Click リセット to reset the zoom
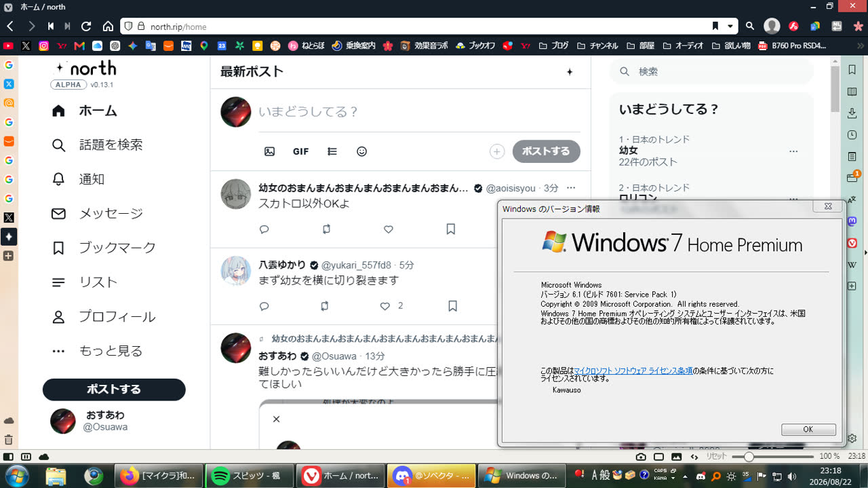Viewport: 868px width, 488px height. (717, 457)
